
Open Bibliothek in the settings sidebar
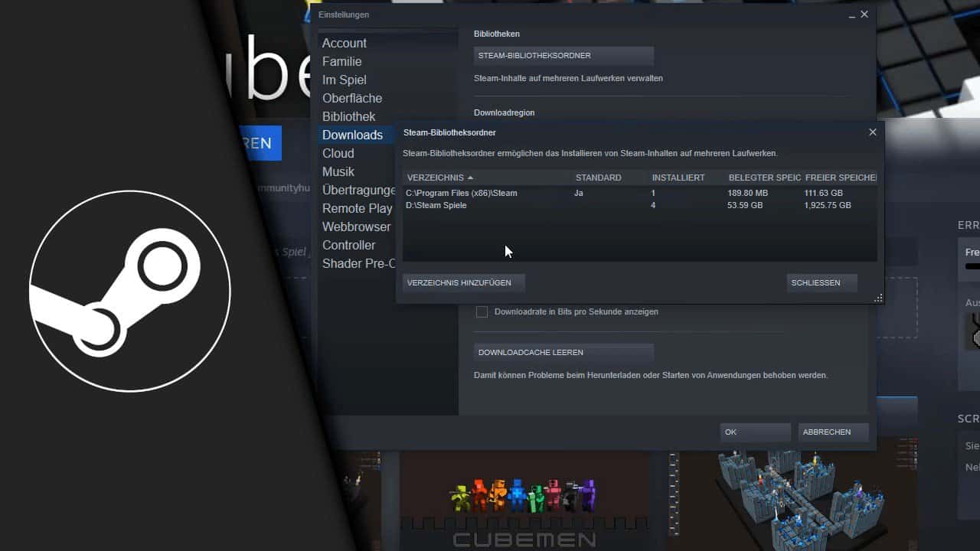pyautogui.click(x=349, y=116)
